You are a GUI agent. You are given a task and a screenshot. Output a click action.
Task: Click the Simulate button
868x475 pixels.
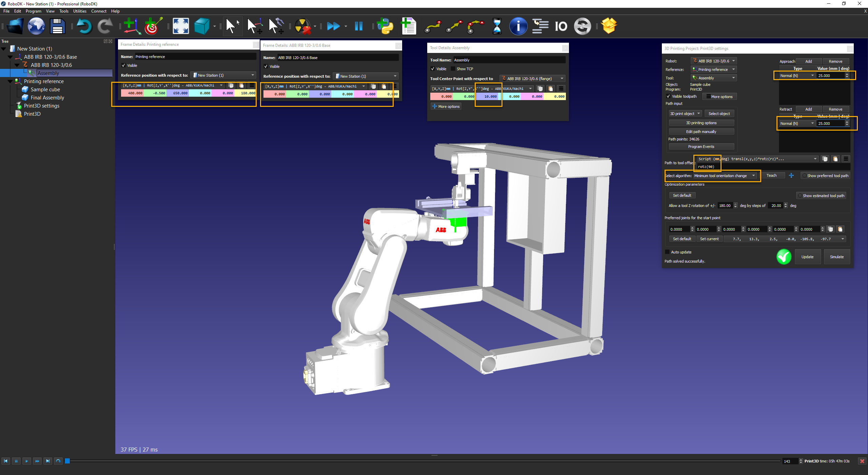tap(836, 257)
